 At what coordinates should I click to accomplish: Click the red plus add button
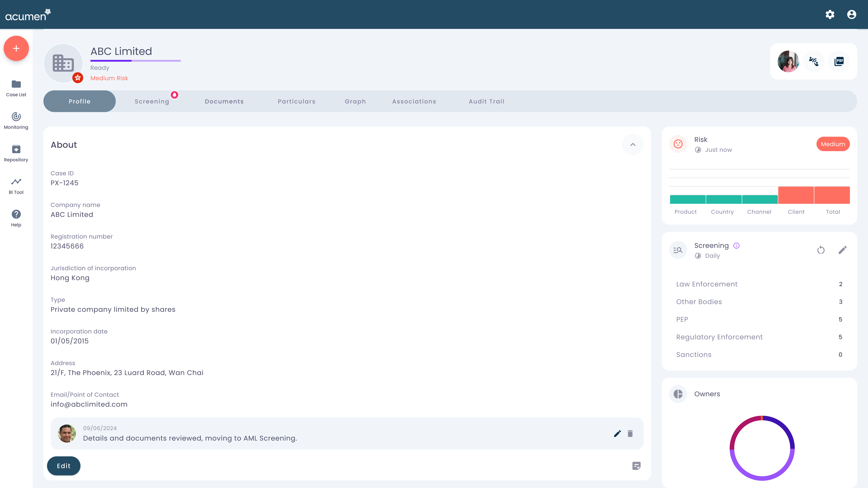[16, 48]
